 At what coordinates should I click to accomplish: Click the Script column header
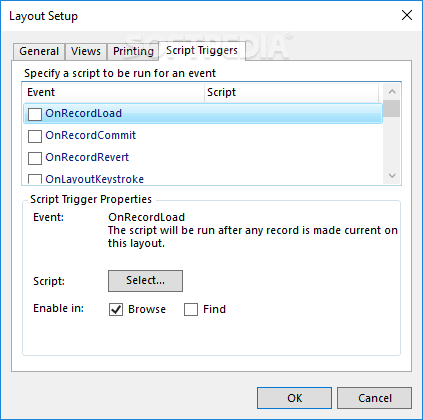click(291, 92)
